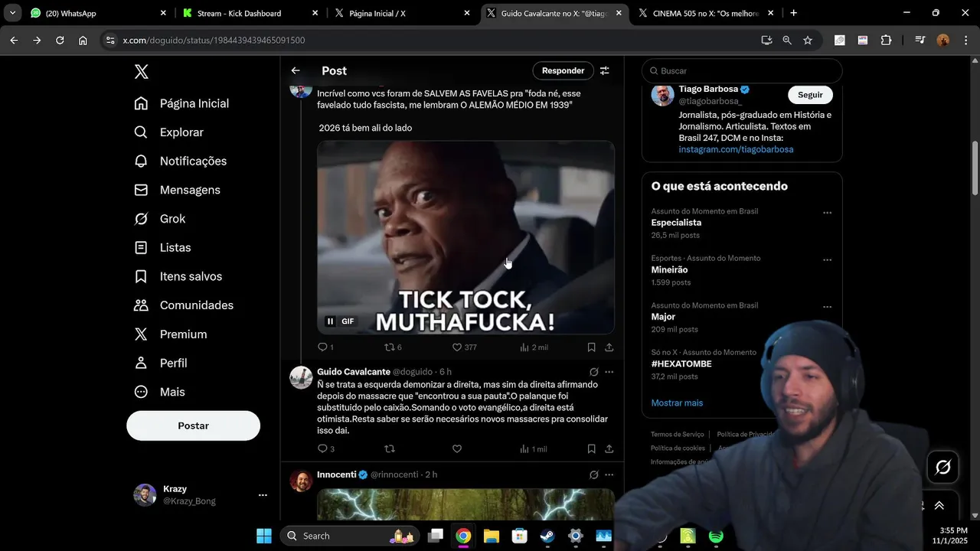Bookmark page with star icon
980x551 pixels.
(808, 41)
